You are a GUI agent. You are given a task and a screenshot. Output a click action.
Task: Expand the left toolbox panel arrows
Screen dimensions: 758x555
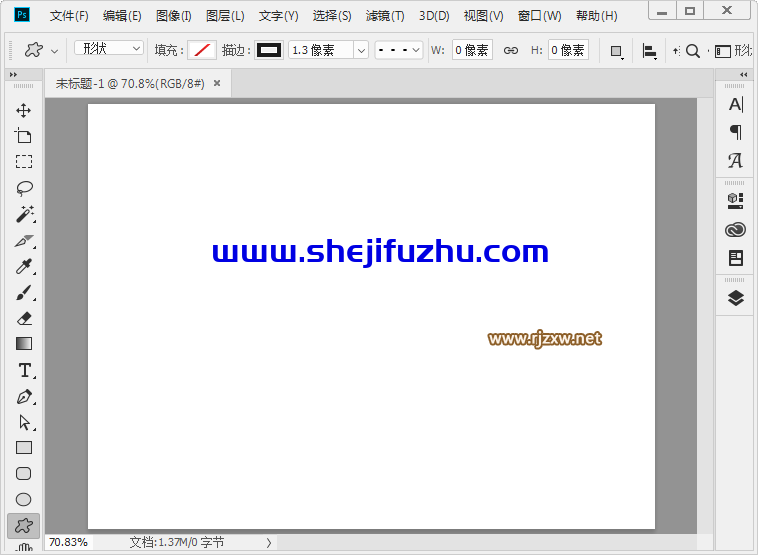pyautogui.click(x=14, y=74)
